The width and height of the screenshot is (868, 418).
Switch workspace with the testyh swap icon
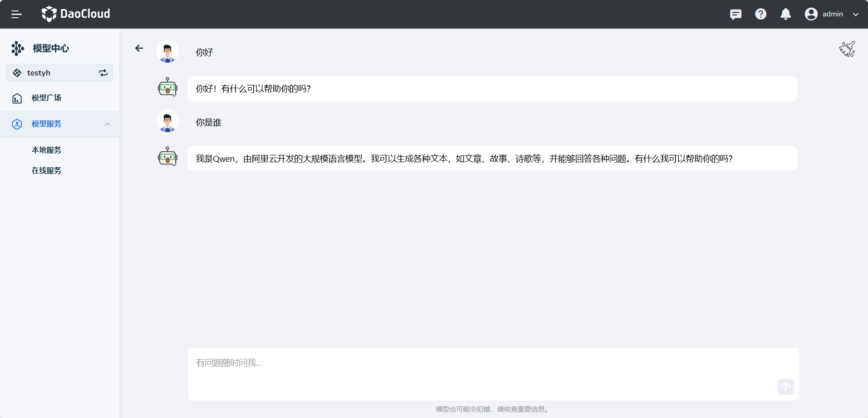(104, 73)
